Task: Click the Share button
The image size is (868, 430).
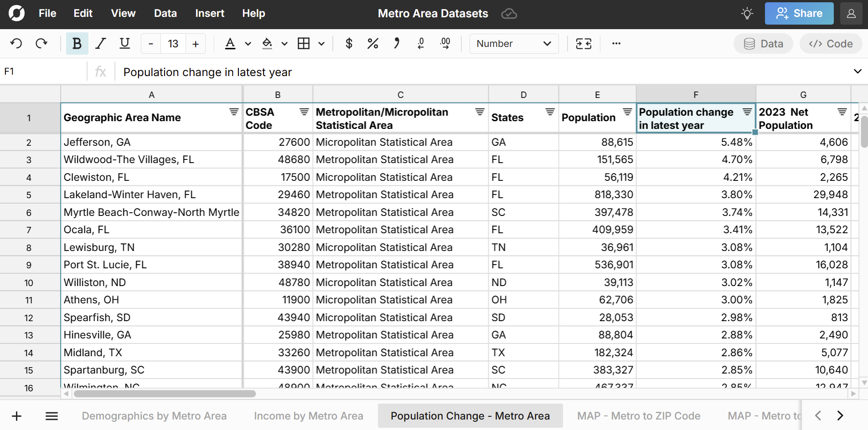Action: (x=799, y=14)
